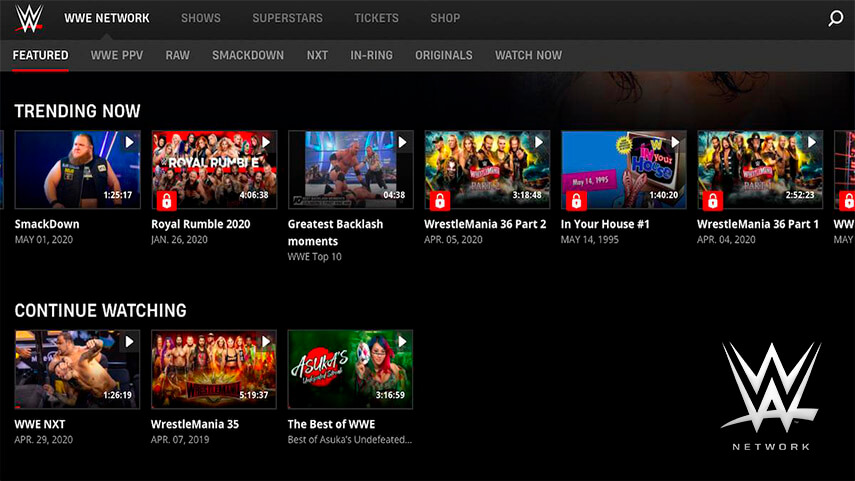This screenshot has width=855, height=481.
Task: Click the 'MAY 01, 2020' date under SmackDown
Action: click(x=44, y=239)
